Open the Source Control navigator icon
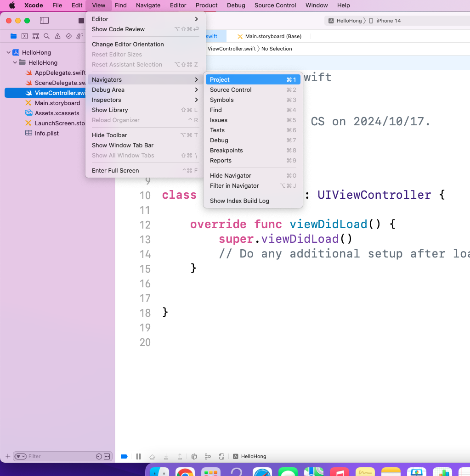Screen dimensions: 470x476 tap(25, 36)
